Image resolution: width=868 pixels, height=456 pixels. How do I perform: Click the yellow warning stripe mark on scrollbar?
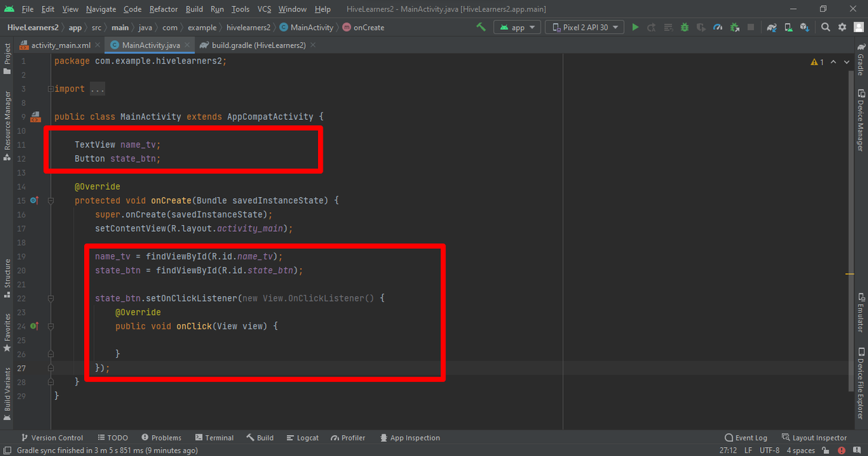(x=850, y=274)
